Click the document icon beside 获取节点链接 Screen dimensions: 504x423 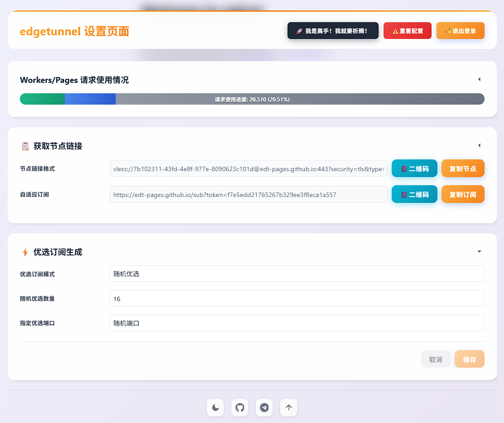point(25,146)
